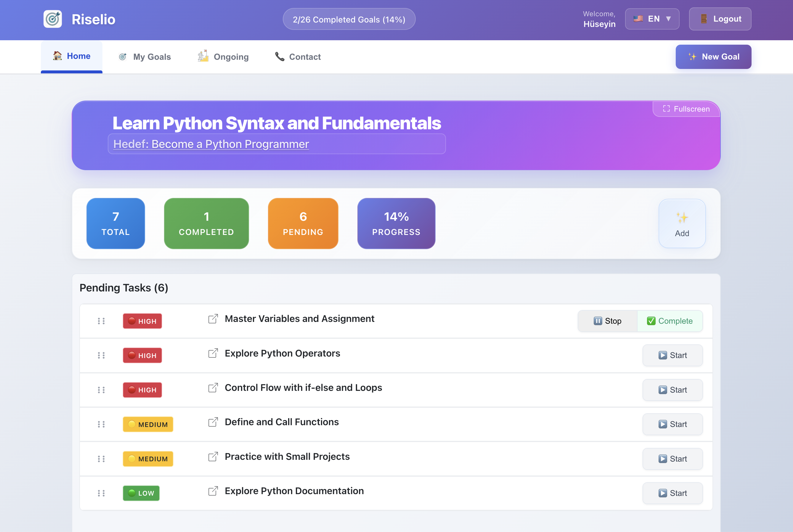This screenshot has height=532, width=793.
Task: Mark Master Variables and Assignment as Complete
Action: point(670,321)
